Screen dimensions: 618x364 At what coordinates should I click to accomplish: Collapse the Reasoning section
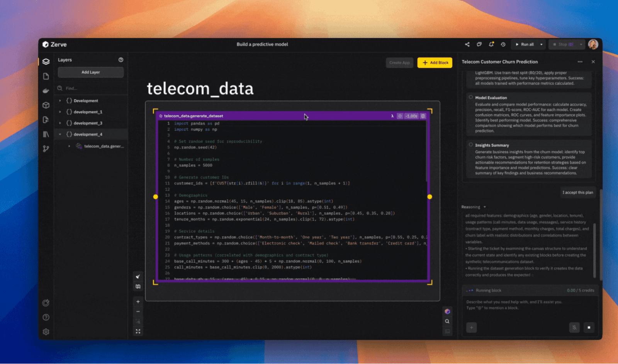click(x=485, y=207)
